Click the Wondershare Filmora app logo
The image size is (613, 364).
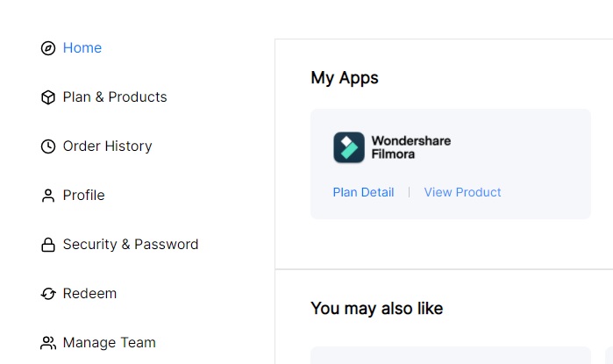click(x=349, y=147)
